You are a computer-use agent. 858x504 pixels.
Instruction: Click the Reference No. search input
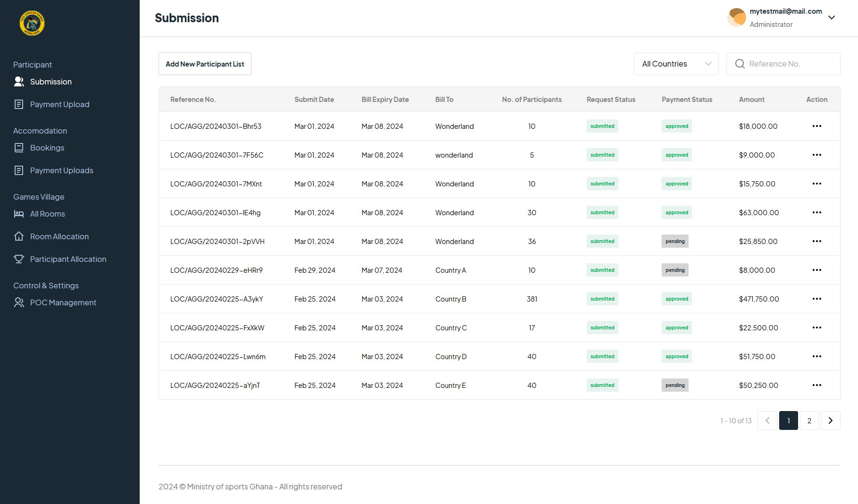click(x=783, y=64)
